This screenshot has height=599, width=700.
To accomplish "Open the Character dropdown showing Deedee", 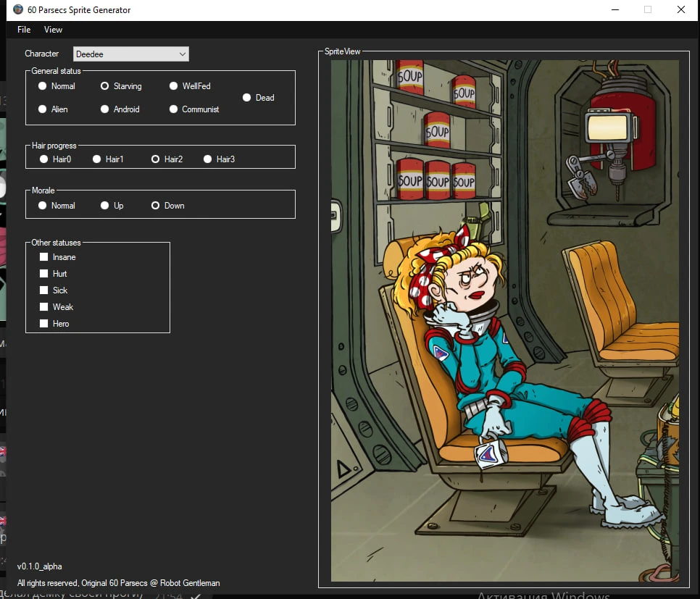I will [x=130, y=54].
